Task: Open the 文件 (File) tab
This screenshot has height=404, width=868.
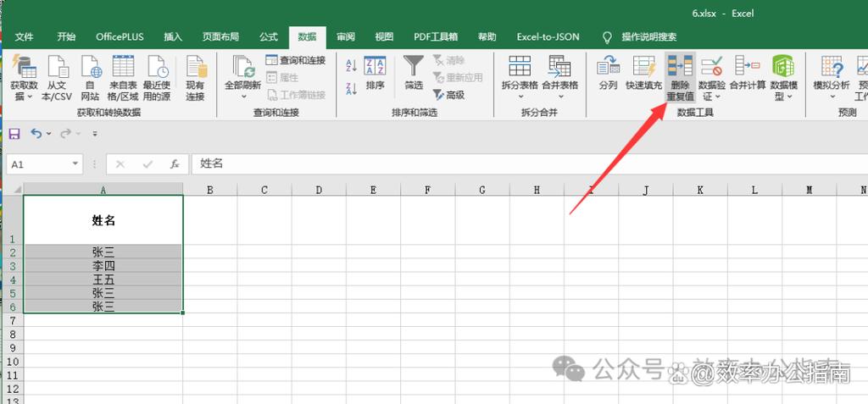Action: 24,37
